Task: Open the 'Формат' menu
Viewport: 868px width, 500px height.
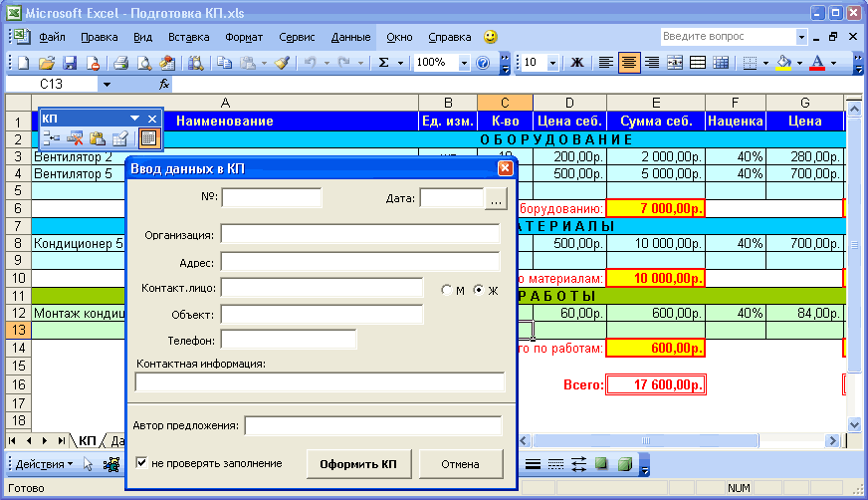Action: (244, 37)
